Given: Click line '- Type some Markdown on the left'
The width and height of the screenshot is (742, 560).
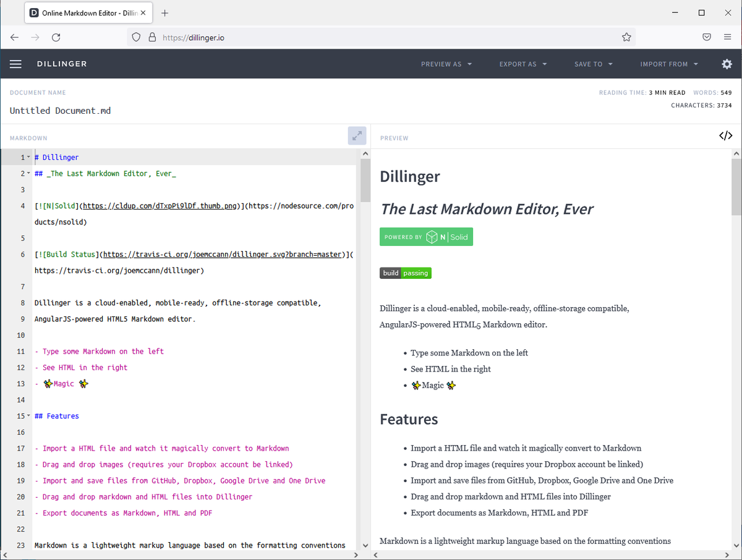Looking at the screenshot, I should (x=100, y=351).
